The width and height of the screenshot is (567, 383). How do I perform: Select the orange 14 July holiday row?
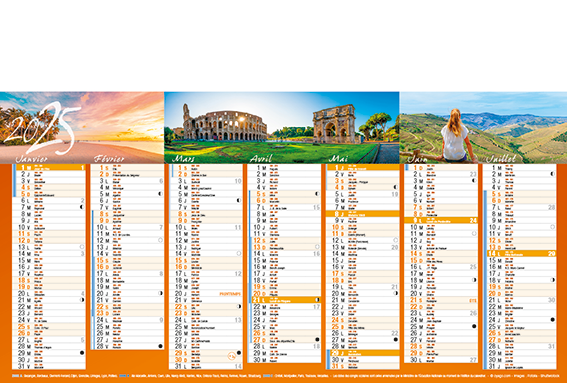(x=521, y=254)
